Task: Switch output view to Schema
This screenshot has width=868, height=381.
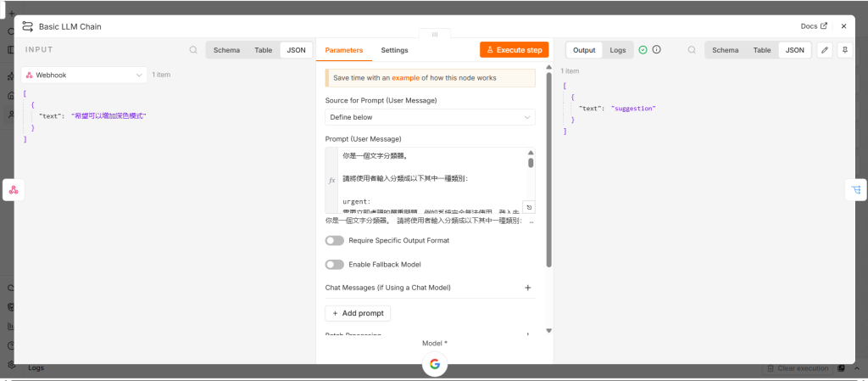Action: click(726, 50)
